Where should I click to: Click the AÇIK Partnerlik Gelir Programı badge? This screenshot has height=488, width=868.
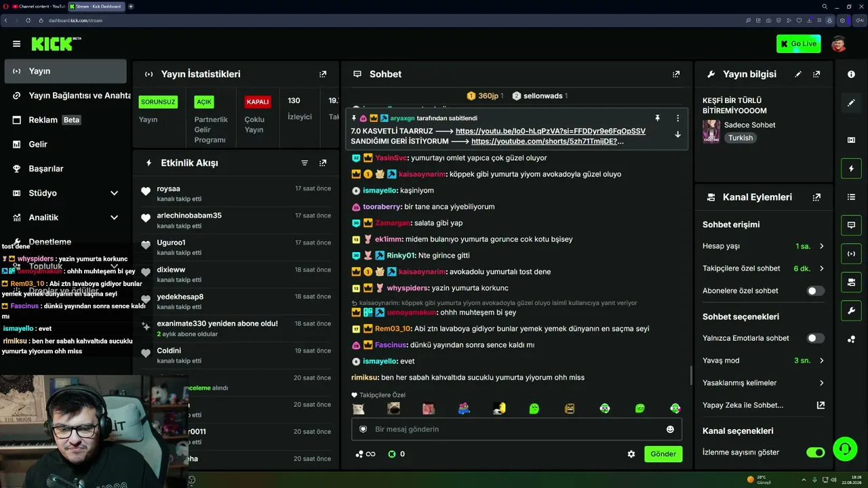(x=204, y=102)
